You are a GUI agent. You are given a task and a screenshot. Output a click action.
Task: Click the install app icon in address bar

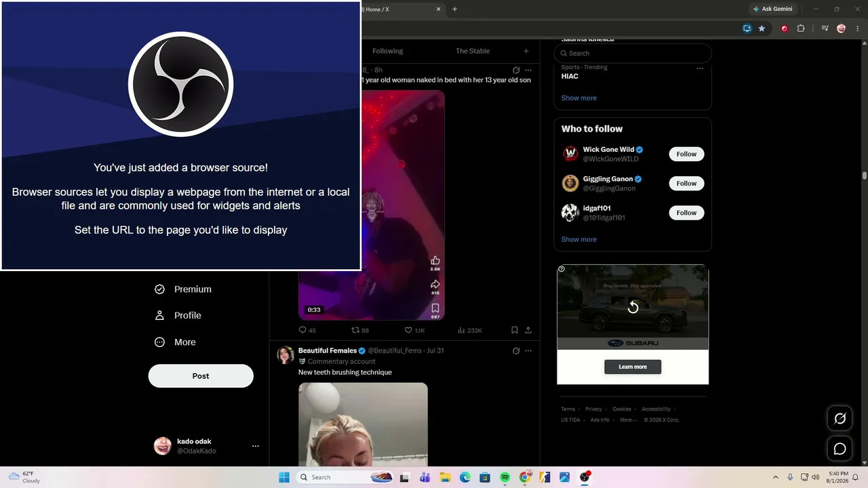coord(747,28)
